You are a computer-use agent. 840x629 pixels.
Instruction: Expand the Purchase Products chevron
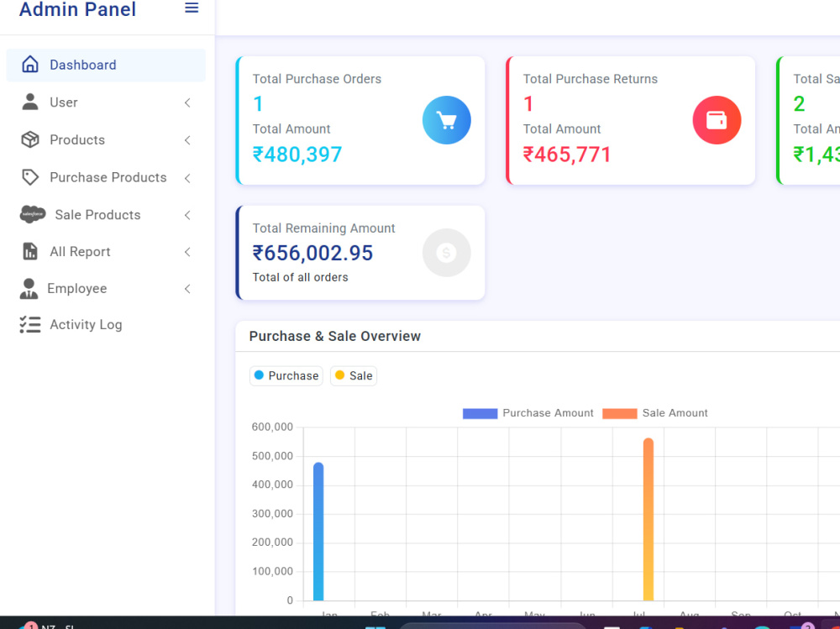point(187,178)
